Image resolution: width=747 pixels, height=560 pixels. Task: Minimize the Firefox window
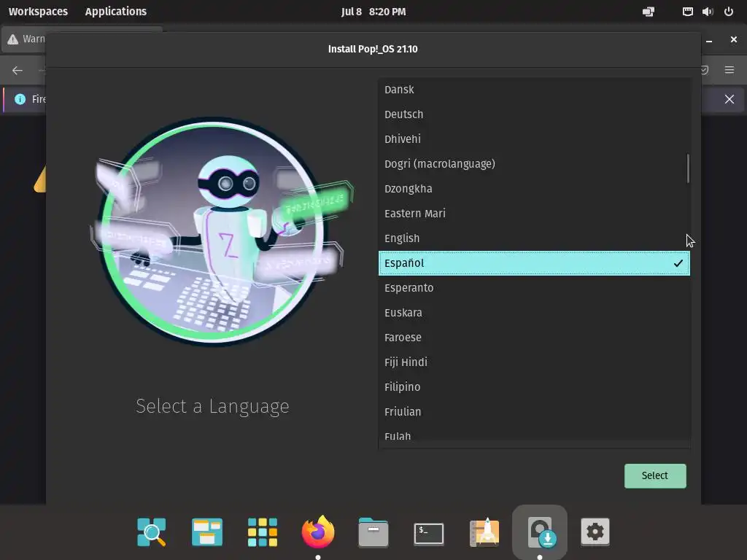coord(709,41)
